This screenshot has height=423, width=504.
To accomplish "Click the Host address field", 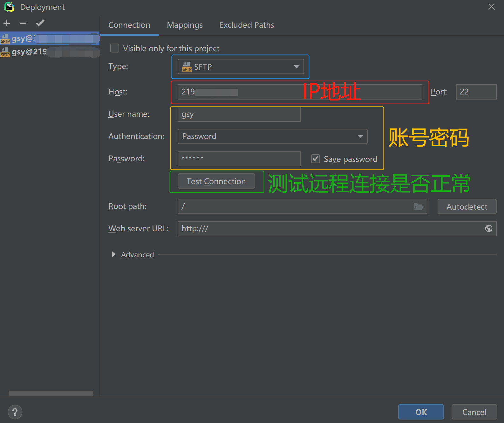I will 300,92.
